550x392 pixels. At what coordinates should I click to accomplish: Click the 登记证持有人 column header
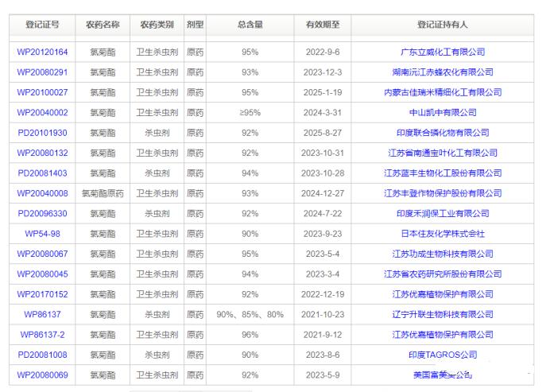tap(443, 25)
